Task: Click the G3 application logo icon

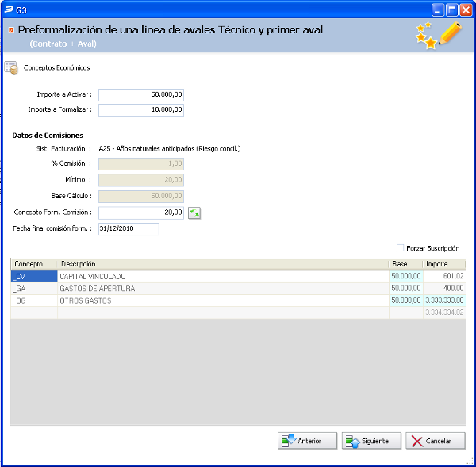Action: [x=9, y=10]
